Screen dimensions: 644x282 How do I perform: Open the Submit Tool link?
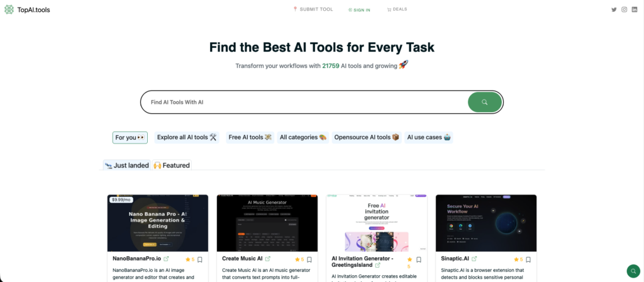(313, 9)
